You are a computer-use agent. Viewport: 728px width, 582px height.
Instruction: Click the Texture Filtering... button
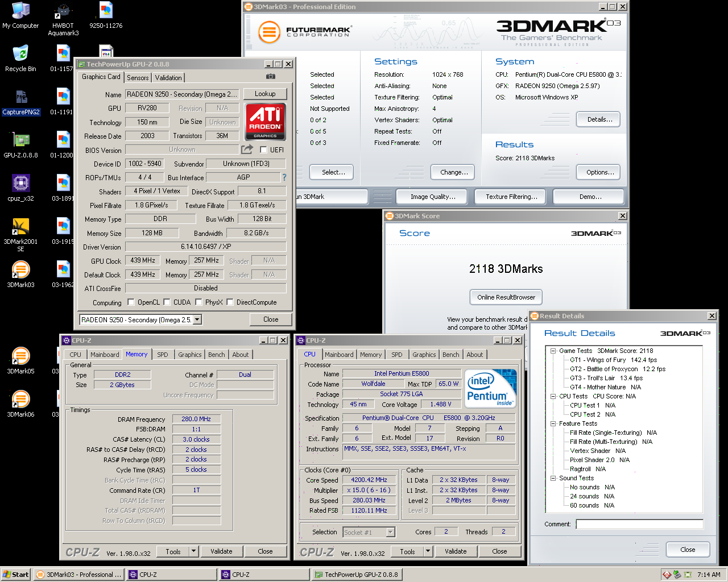point(511,197)
